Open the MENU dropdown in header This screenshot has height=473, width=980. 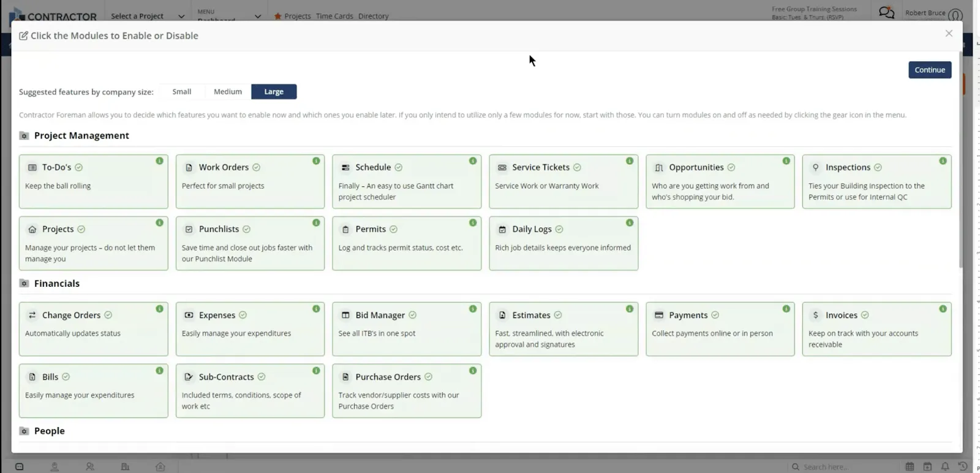228,15
